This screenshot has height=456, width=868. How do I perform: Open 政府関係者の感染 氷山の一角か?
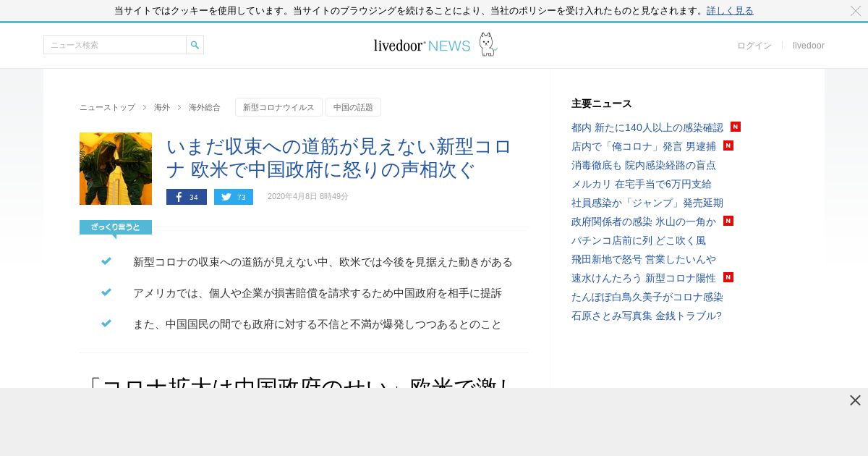point(644,221)
